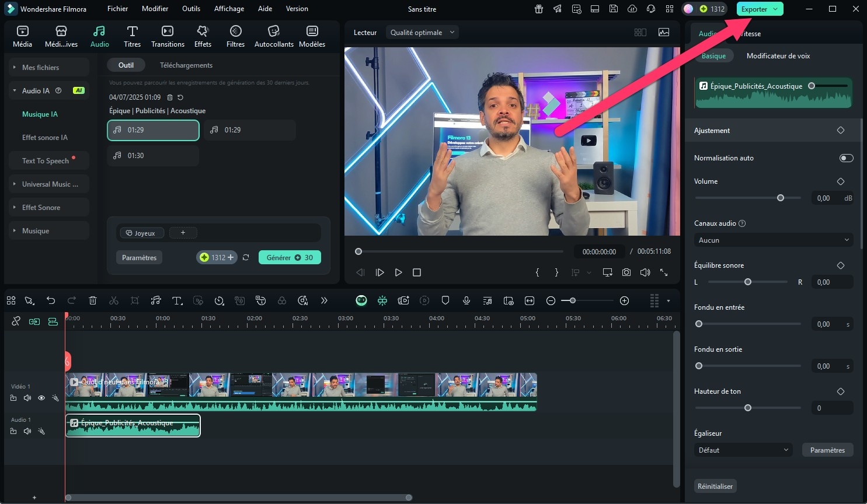Add a marker with the shield icon
867x504 pixels.
pos(445,300)
